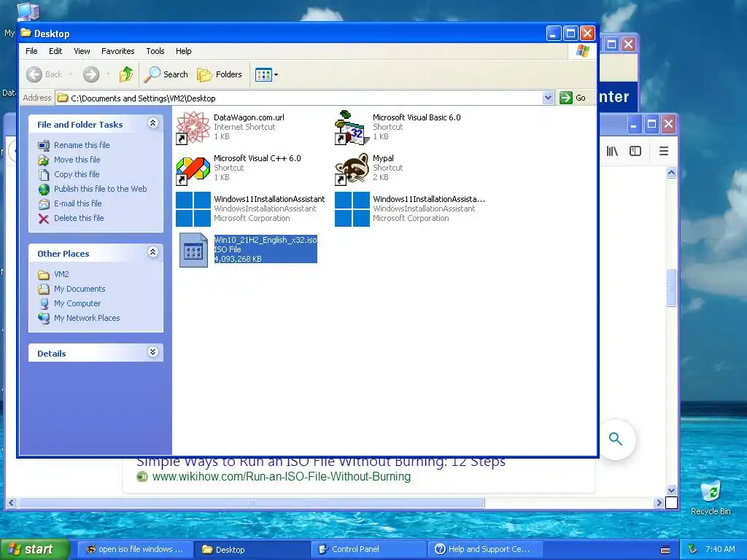Open the View menu

point(82,51)
